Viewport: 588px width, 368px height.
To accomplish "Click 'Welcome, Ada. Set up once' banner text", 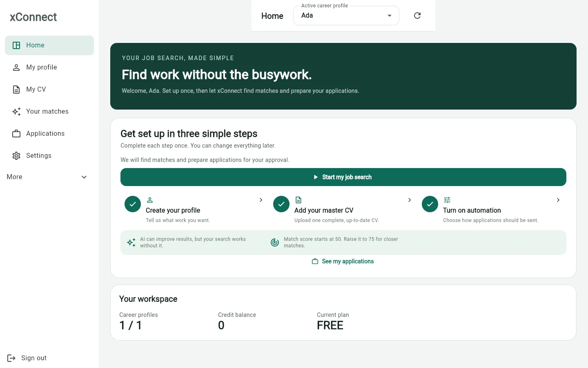I will click(241, 91).
